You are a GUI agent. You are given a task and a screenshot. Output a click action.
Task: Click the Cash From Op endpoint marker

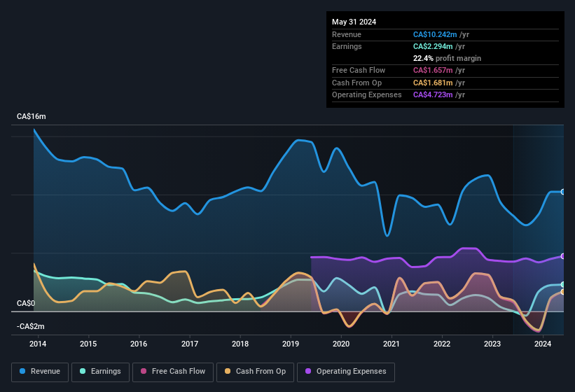click(562, 292)
